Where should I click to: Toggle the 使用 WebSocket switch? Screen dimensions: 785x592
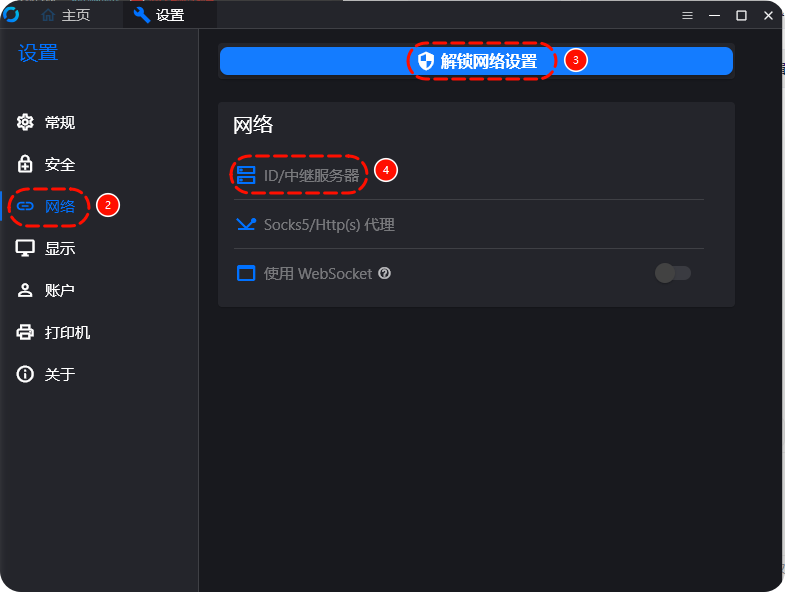[x=673, y=273]
